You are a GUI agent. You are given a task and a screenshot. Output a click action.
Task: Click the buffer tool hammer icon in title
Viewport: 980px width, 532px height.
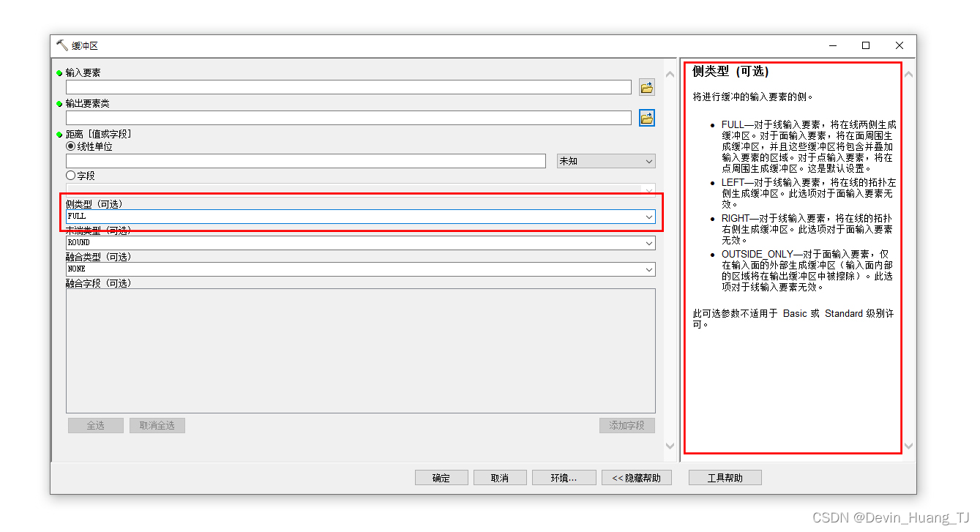[61, 45]
